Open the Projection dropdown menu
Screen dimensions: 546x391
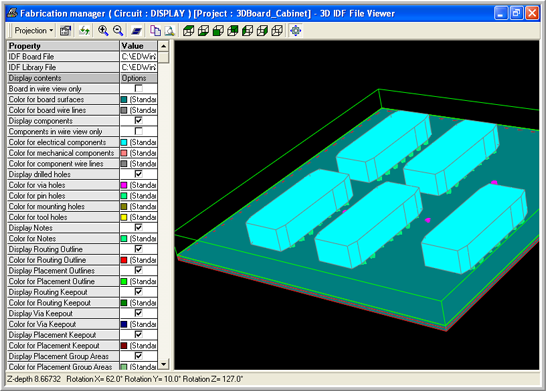[x=33, y=31]
